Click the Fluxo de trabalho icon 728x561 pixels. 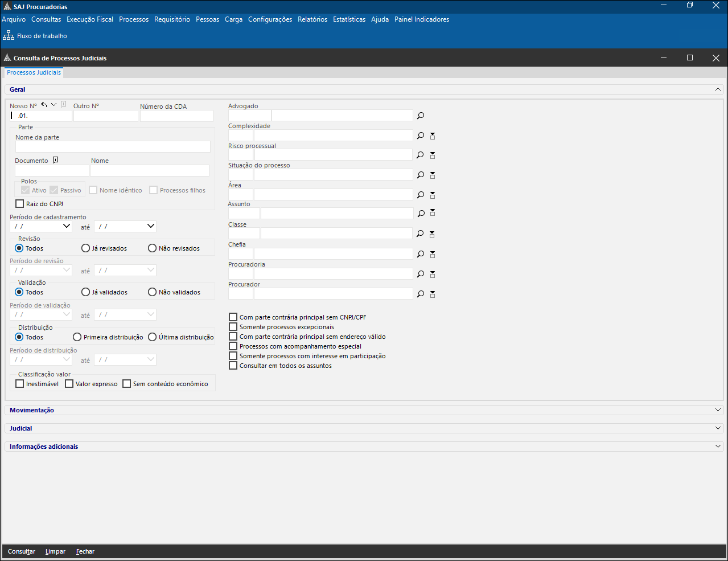(9, 36)
